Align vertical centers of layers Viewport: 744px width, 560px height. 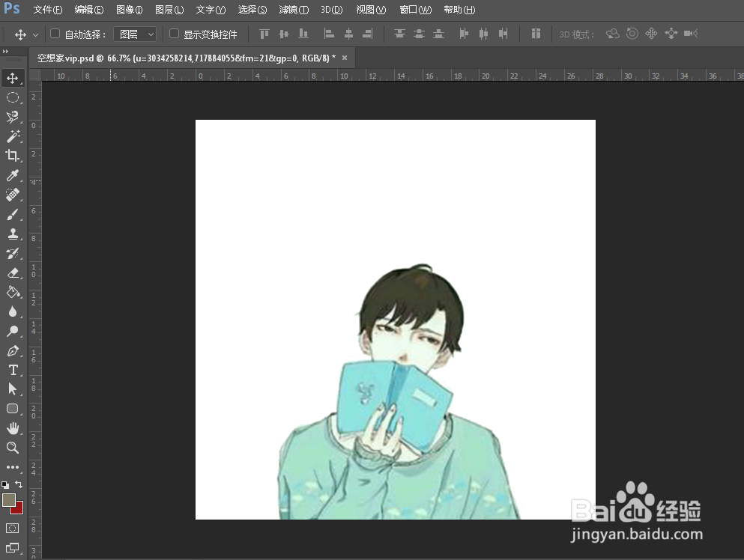tap(284, 34)
